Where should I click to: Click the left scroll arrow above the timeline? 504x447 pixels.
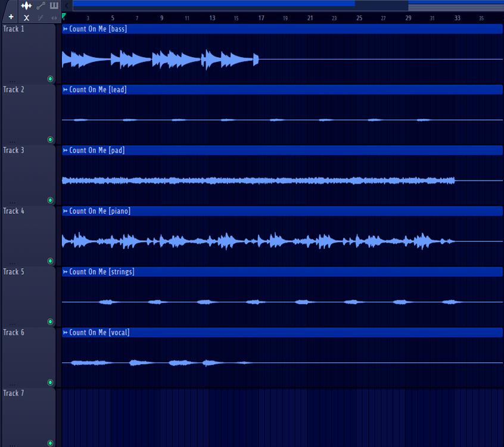(67, 5)
